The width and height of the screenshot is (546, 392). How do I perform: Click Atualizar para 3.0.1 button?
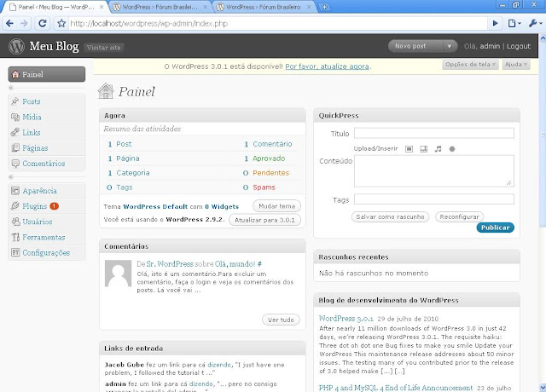[x=264, y=220]
